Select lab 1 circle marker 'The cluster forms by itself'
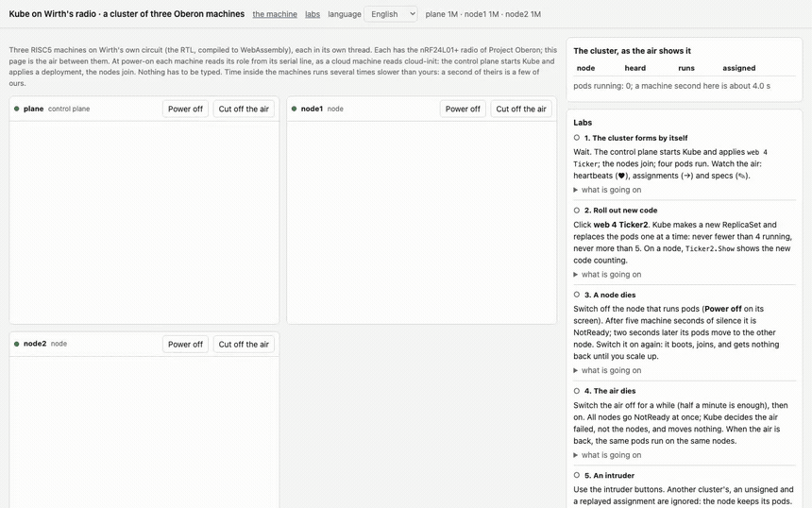Screen dimensions: 812x508 coord(576,138)
